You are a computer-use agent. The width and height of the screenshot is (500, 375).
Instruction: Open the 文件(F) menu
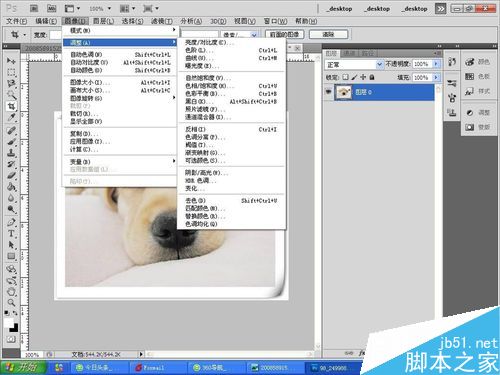[17, 21]
